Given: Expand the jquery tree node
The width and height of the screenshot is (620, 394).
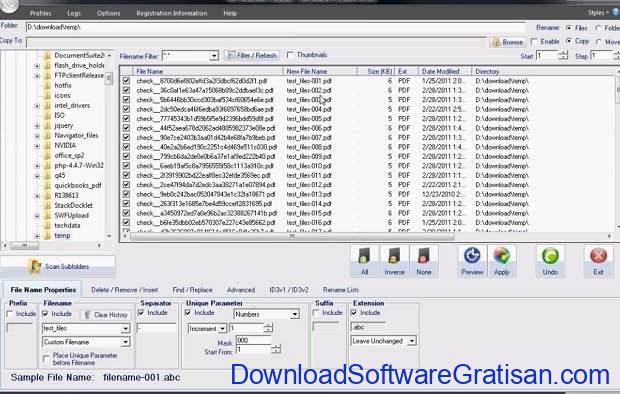Looking at the screenshot, I should [37, 126].
